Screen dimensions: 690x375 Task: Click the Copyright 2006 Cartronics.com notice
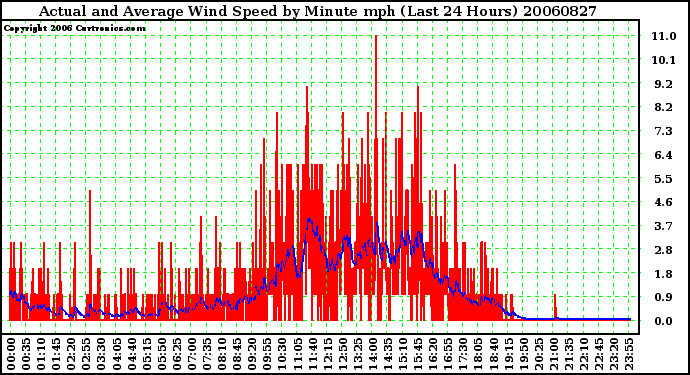pyautogui.click(x=74, y=28)
